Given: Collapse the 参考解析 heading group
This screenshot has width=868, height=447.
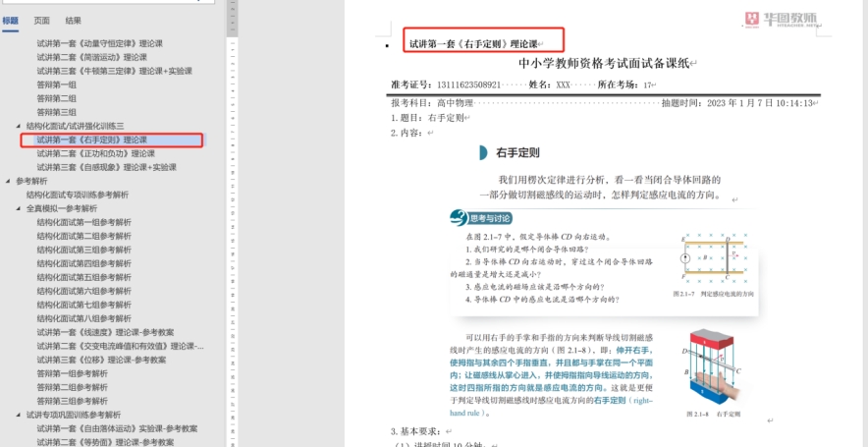Looking at the screenshot, I should coord(9,181).
